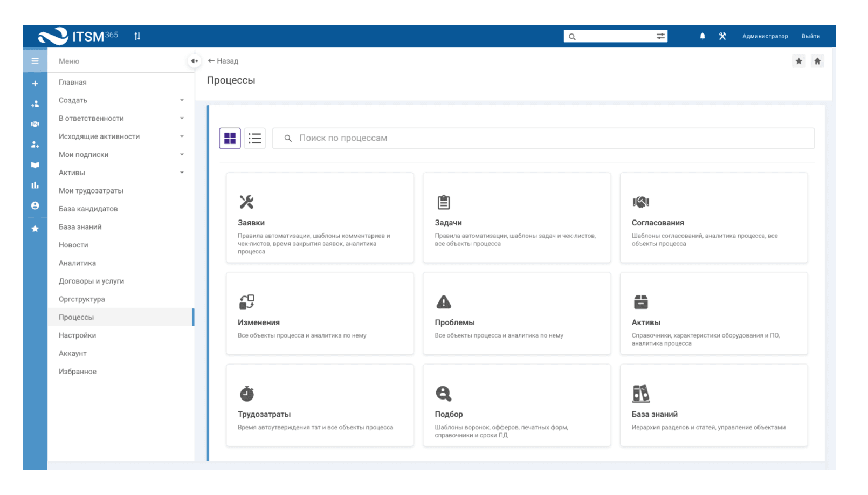Go to home via house icon

(x=817, y=61)
